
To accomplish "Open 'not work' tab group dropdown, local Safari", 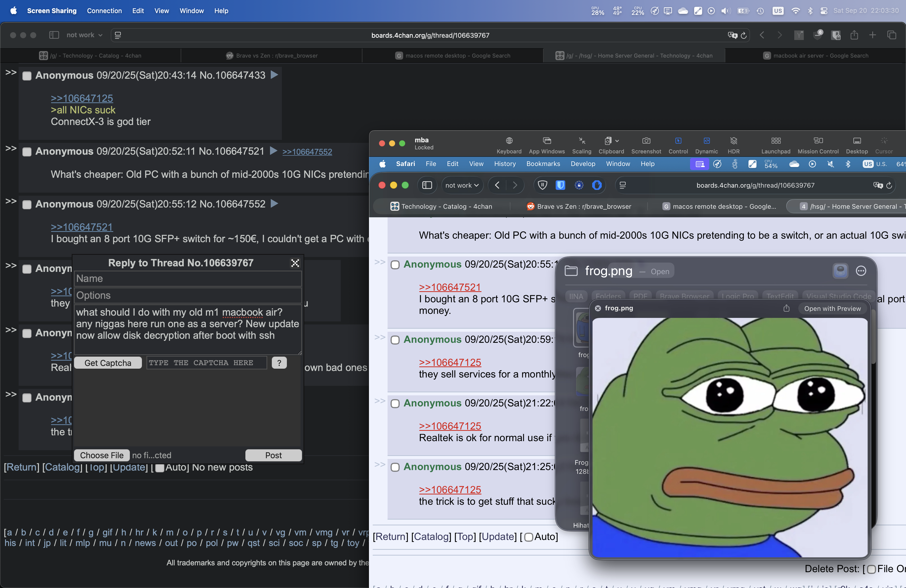I will coord(84,35).
